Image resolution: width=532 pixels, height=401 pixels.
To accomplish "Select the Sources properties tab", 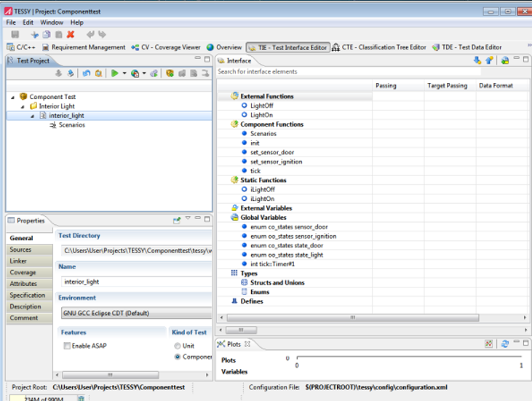I will (29, 250).
